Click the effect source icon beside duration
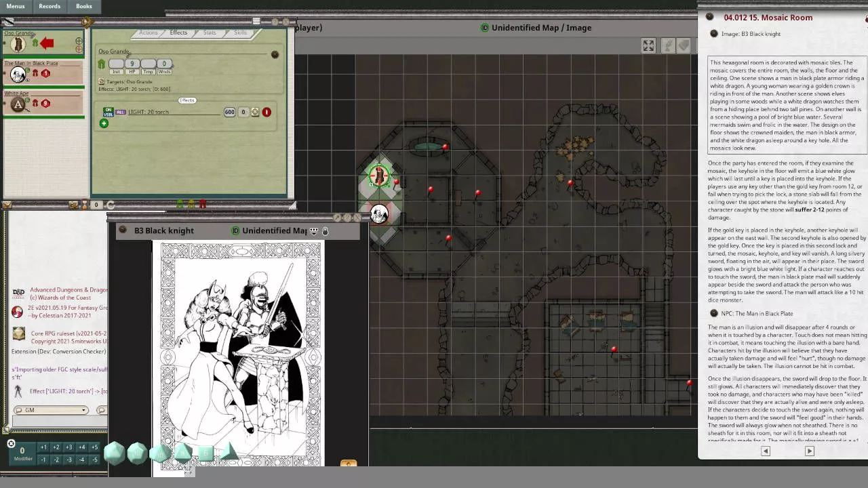 [255, 112]
